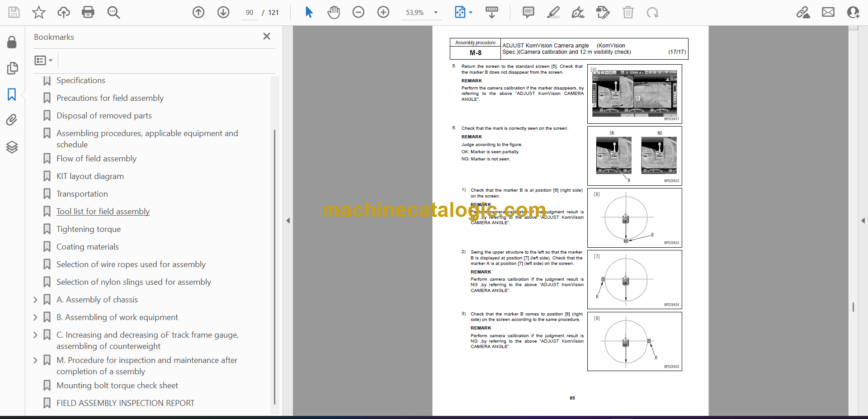The width and height of the screenshot is (868, 419).
Task: Open KIT layout diagram bookmark
Action: 90,176
